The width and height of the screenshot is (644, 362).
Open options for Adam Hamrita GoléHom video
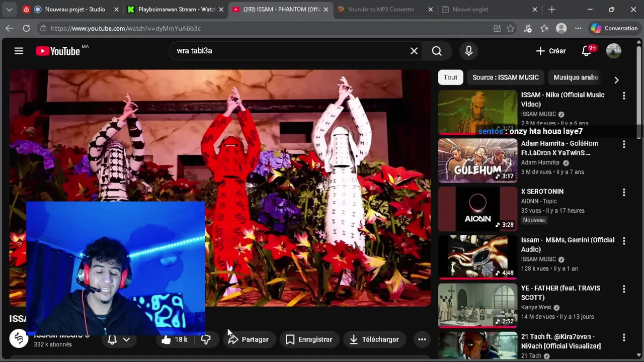click(624, 144)
